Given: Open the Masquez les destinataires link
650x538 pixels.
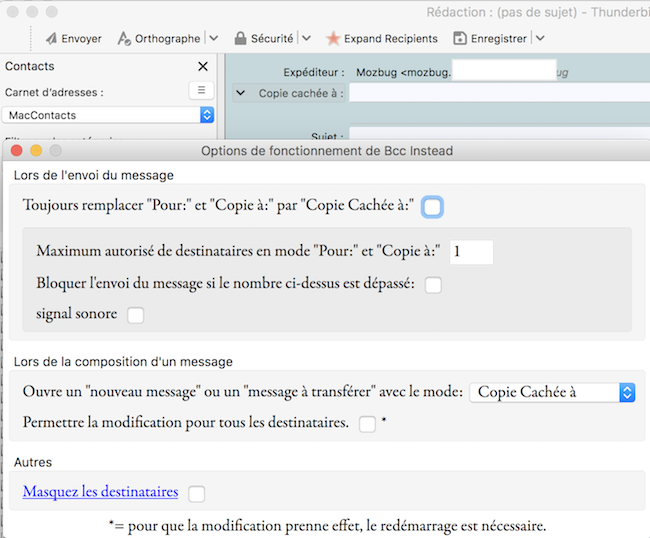Looking at the screenshot, I should click(x=100, y=492).
